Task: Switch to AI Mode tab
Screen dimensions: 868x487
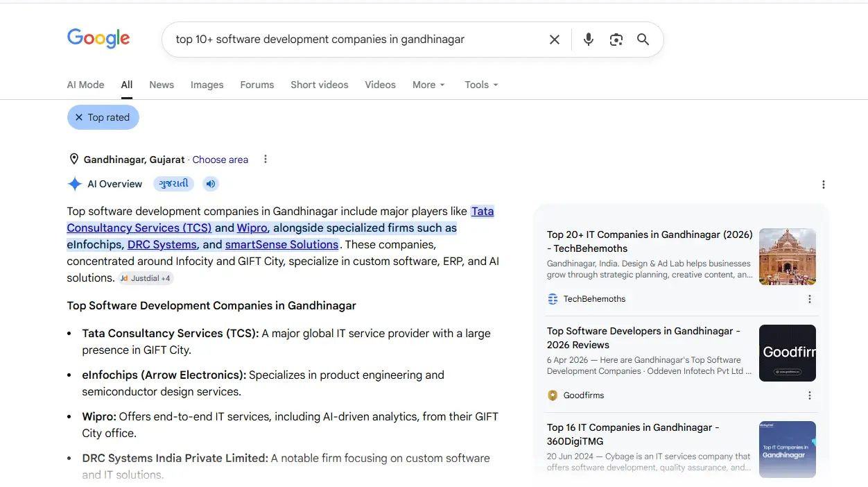Action: click(85, 85)
